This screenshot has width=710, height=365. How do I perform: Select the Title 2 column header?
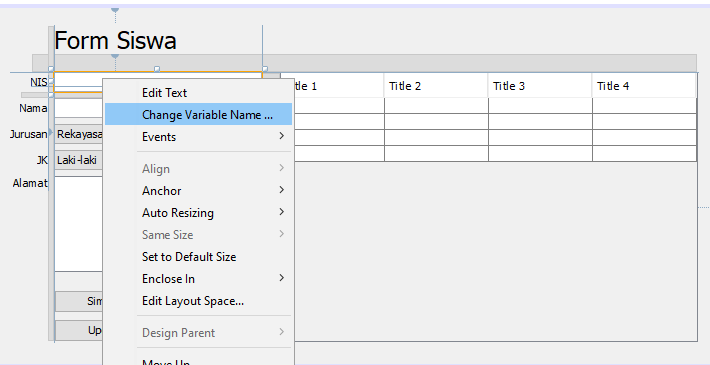click(x=436, y=86)
